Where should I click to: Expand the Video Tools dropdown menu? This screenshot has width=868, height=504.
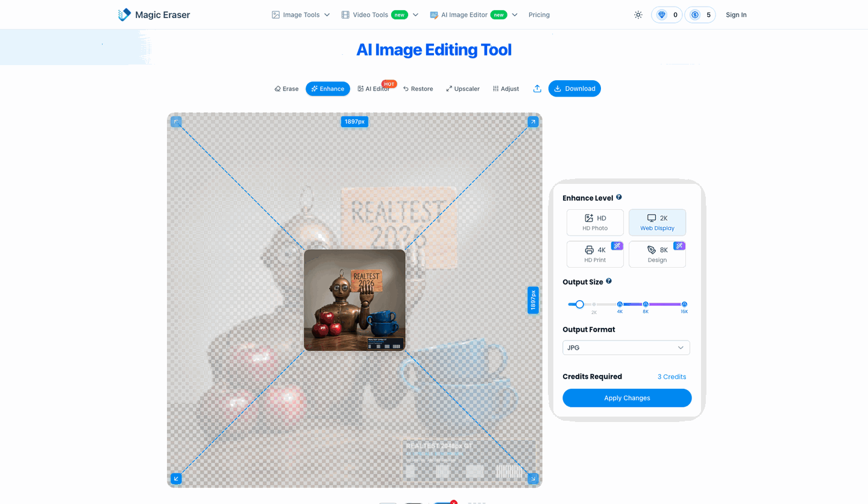[x=380, y=14]
